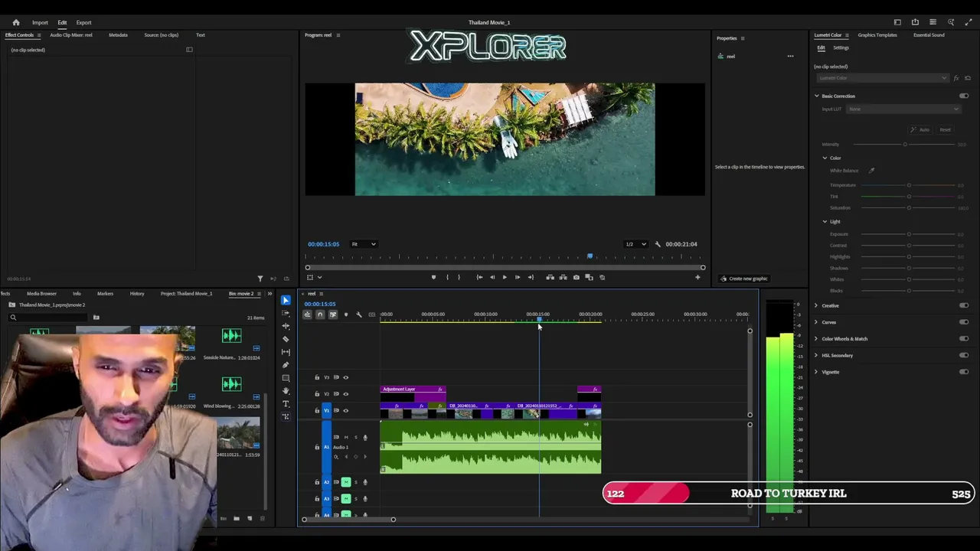Screen dimensions: 980x551
Task: Open Quick Export share icon
Action: 915,22
